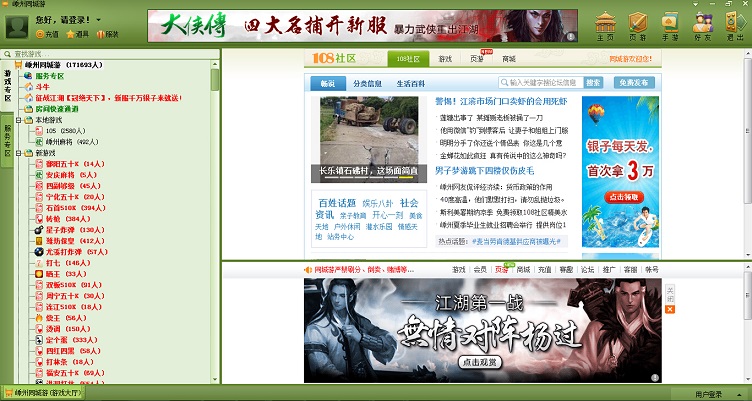Switch to 生活百科 tab
The width and height of the screenshot is (752, 401).
click(411, 83)
